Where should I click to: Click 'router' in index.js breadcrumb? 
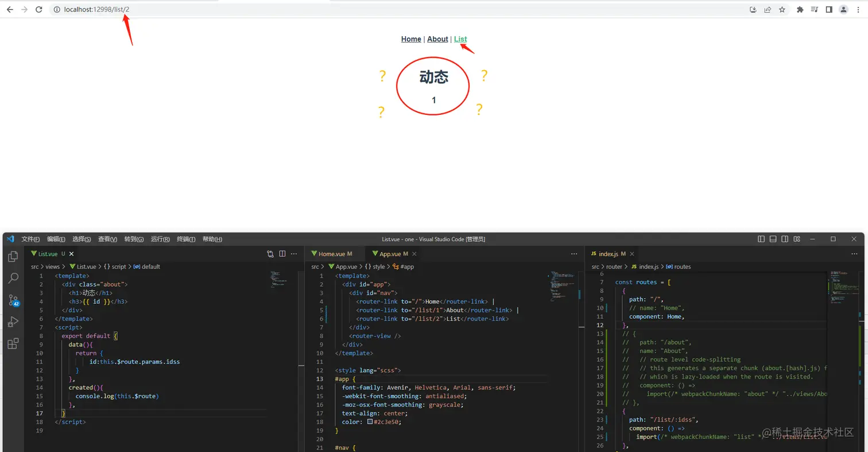point(614,266)
